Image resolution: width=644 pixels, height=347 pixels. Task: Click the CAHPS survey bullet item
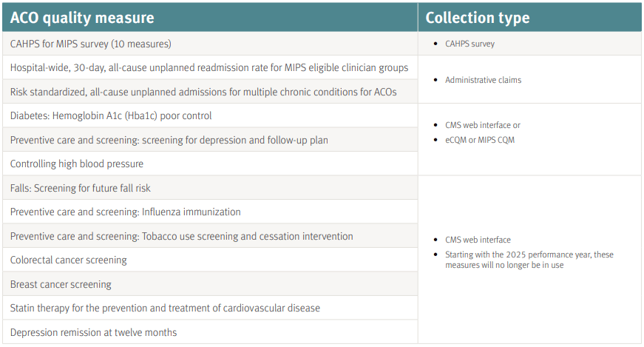pyautogui.click(x=470, y=44)
